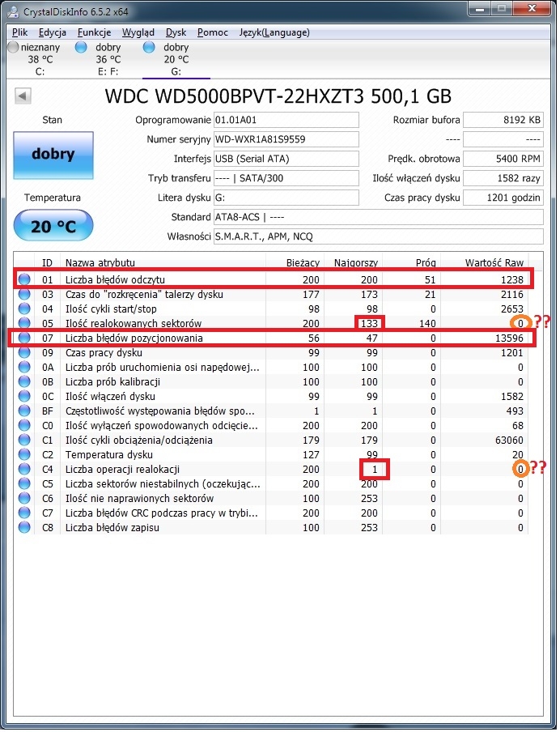
Task: Click status icon for Liczba błędów zapisu
Action: pyautogui.click(x=24, y=527)
